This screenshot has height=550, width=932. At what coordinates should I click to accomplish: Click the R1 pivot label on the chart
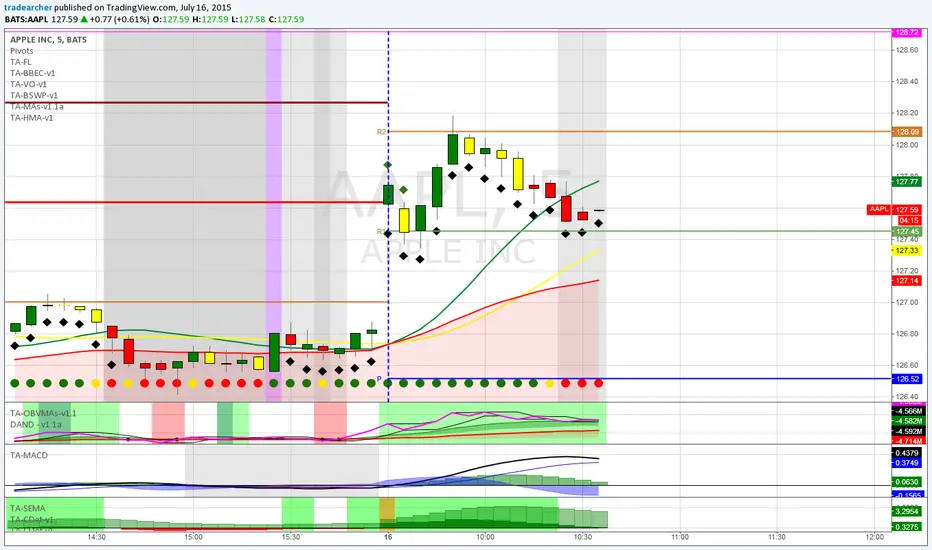380,232
